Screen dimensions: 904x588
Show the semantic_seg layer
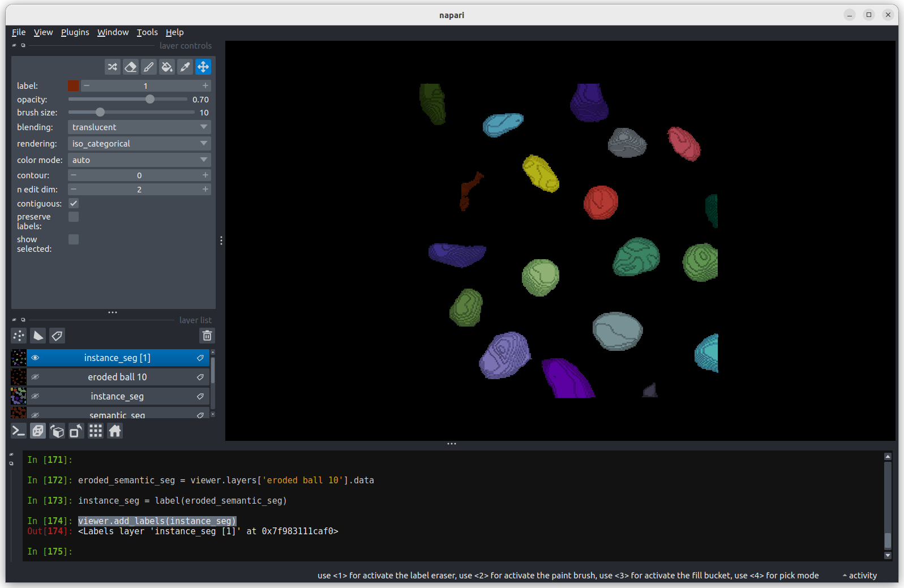tap(35, 415)
